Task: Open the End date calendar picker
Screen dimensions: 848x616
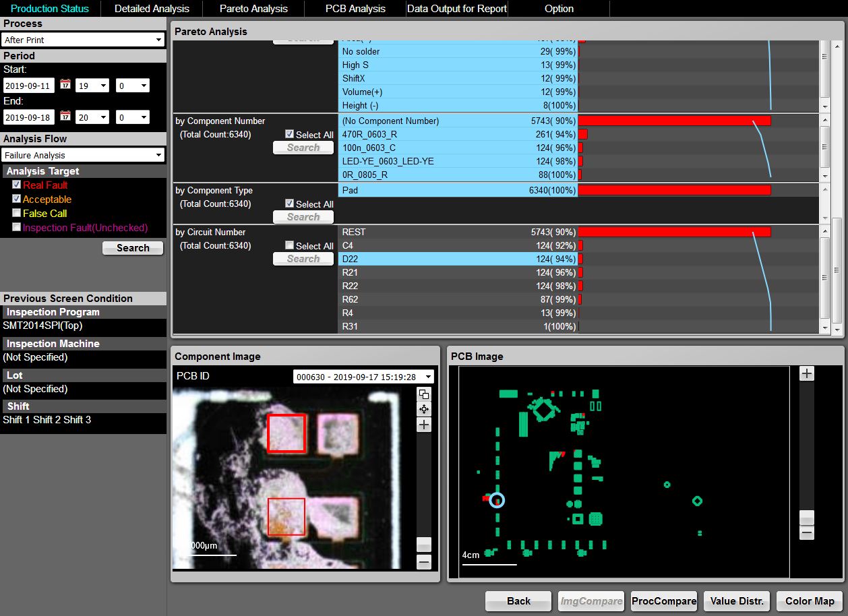Action: pyautogui.click(x=65, y=117)
